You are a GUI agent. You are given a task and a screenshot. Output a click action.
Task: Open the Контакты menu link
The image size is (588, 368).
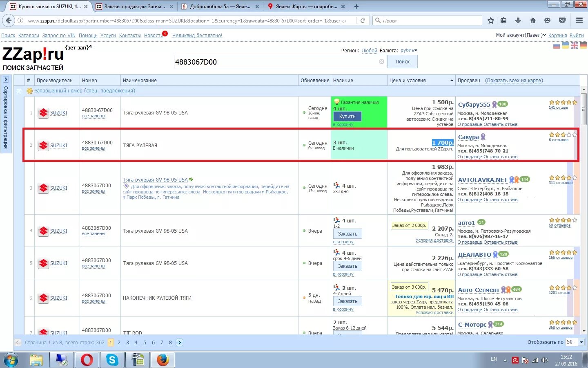pyautogui.click(x=130, y=36)
